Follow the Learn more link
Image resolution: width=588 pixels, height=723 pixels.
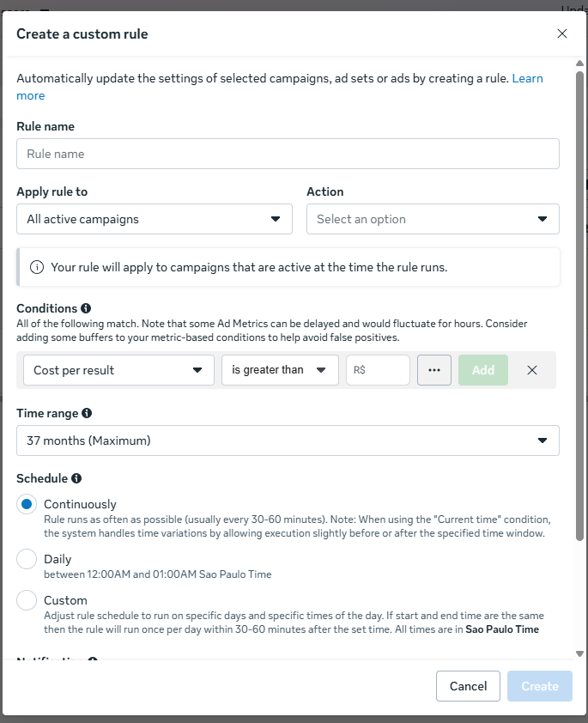point(527,78)
